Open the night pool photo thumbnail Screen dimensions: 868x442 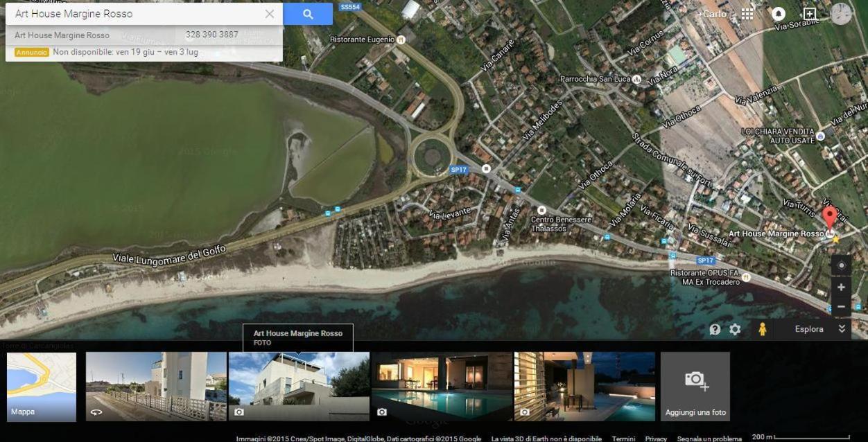pos(442,387)
